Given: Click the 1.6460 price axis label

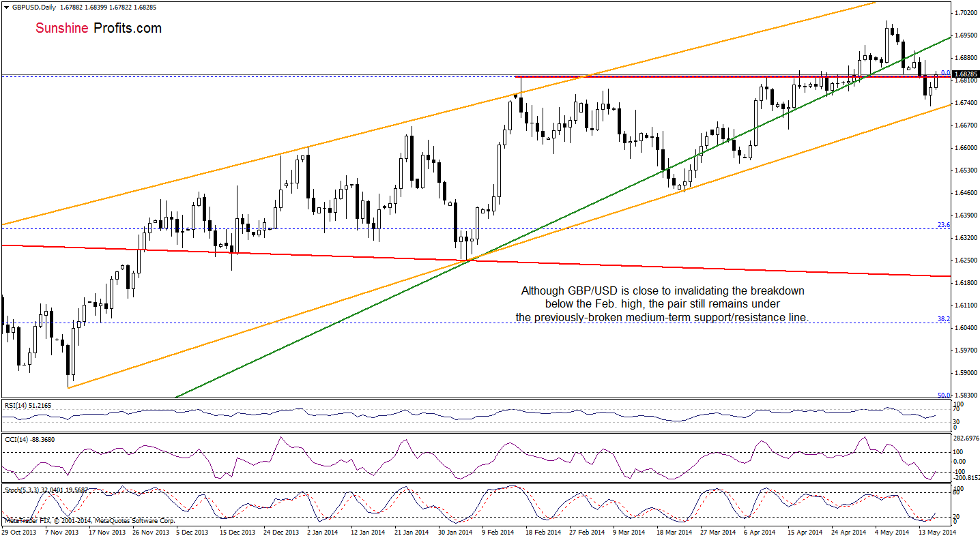Looking at the screenshot, I should pyautogui.click(x=966, y=193).
